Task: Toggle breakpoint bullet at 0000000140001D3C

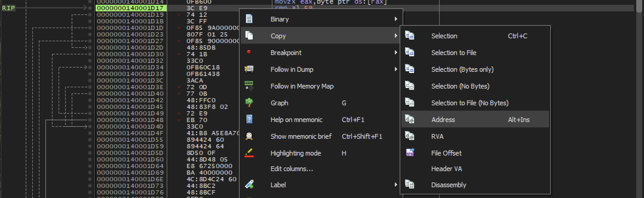Action: click(90, 80)
